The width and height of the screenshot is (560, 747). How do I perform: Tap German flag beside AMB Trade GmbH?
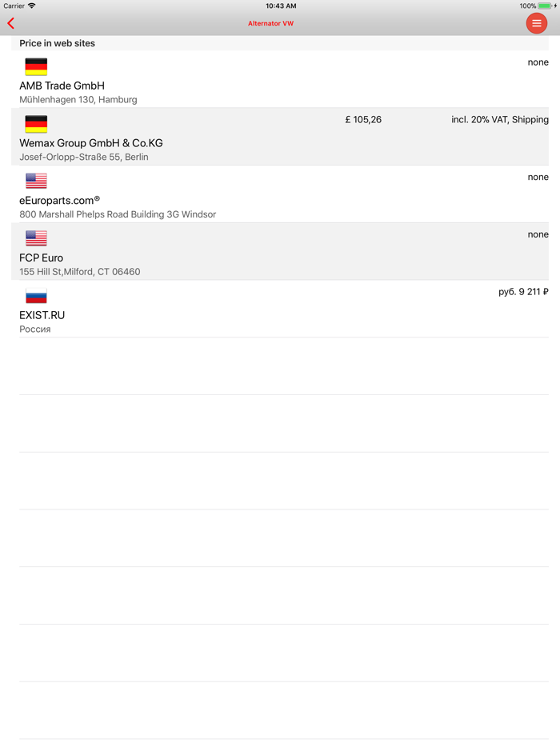[36, 66]
